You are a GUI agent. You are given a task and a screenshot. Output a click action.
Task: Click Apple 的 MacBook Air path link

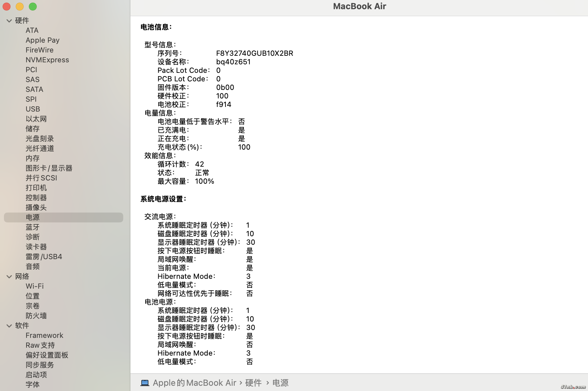[x=194, y=383]
